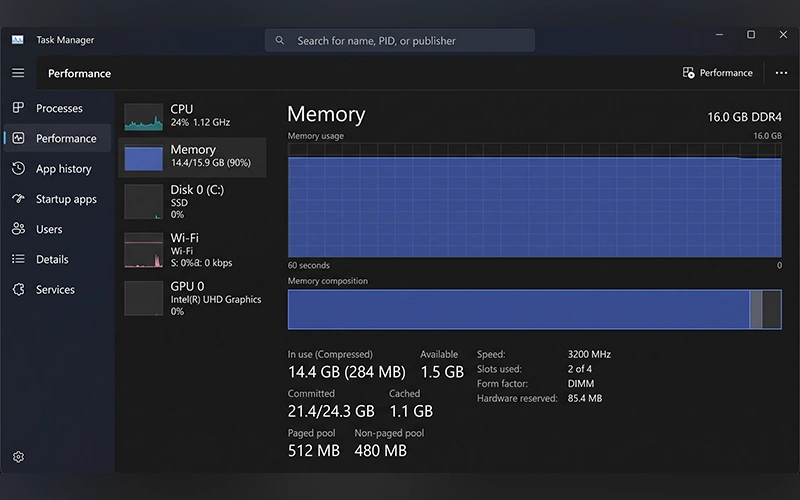
Task: Select the Memory usage thumbnail
Action: pyautogui.click(x=143, y=158)
